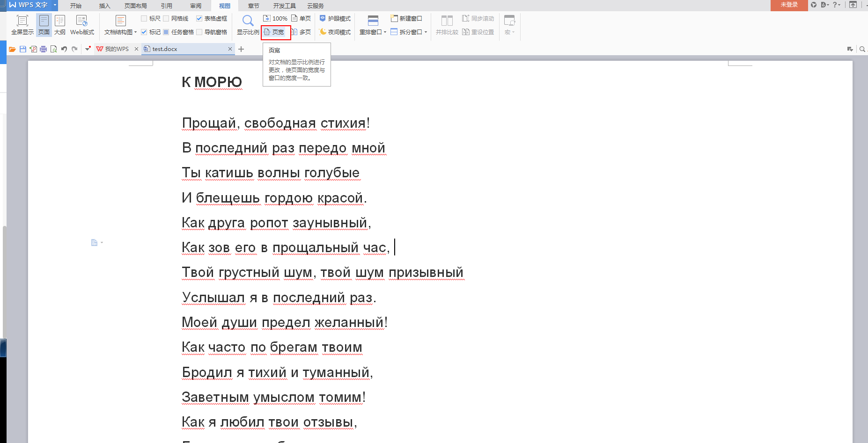Toggle markup (标记) checkbox
The height and width of the screenshot is (443, 868).
(144, 32)
